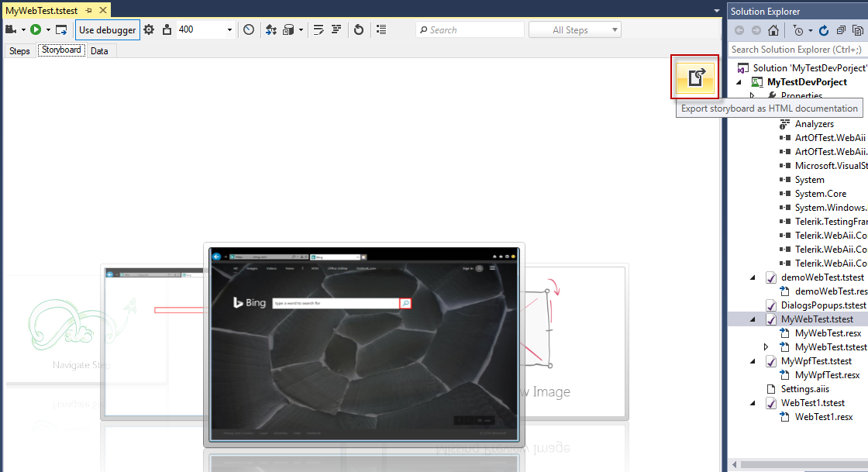The width and height of the screenshot is (868, 472).
Task: Click the test steps Search field
Action: coord(470,30)
